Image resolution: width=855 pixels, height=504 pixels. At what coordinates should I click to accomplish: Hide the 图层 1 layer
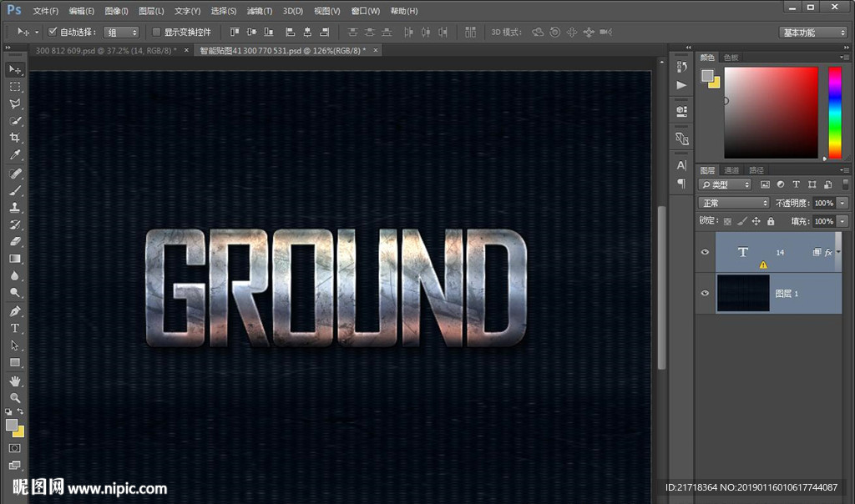705,294
